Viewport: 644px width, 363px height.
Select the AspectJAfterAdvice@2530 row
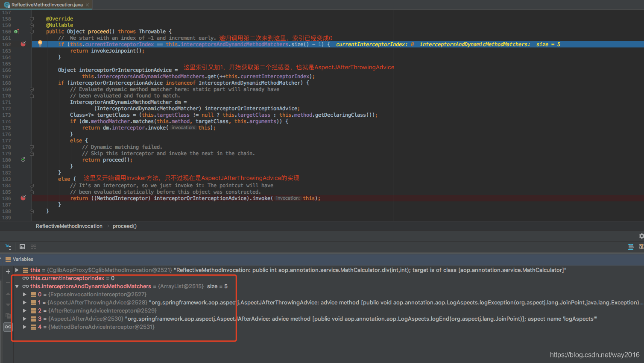328,319
